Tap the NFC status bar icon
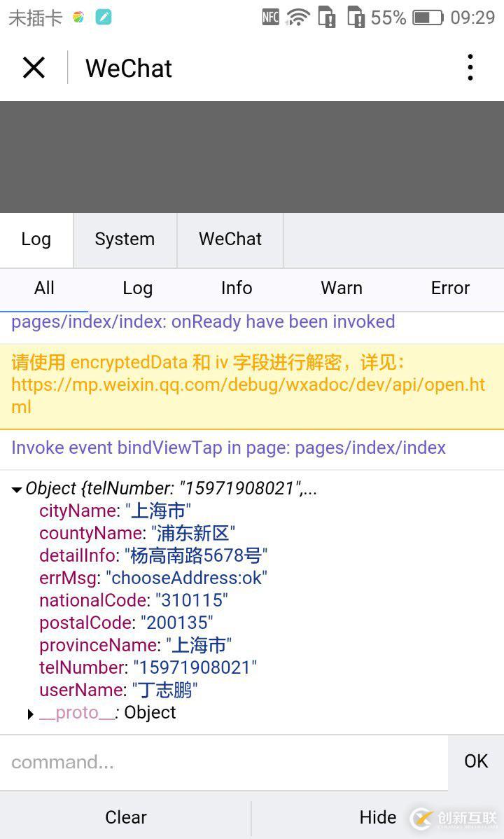 pyautogui.click(x=271, y=17)
